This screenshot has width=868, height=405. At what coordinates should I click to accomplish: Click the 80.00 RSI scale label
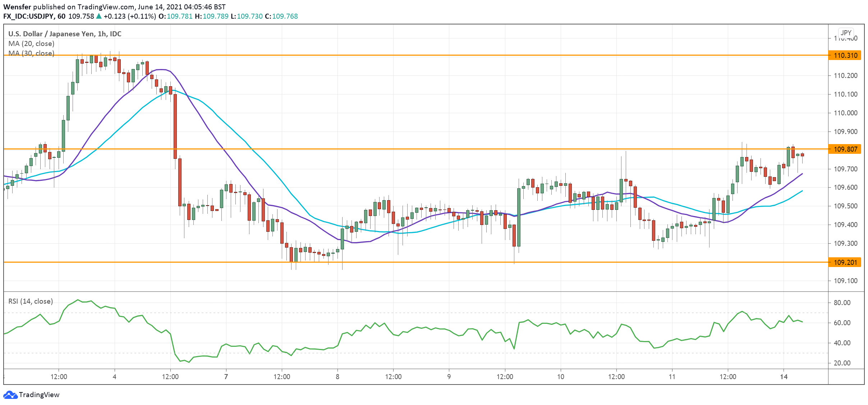tap(842, 303)
